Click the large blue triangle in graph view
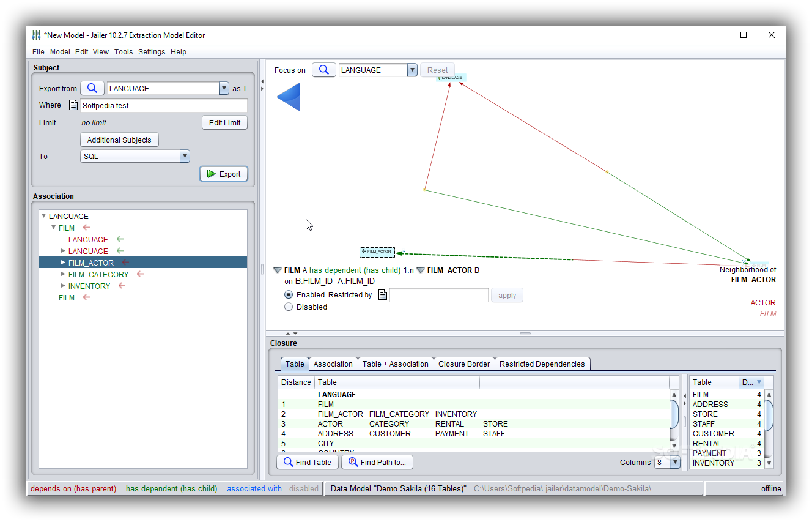 (289, 97)
